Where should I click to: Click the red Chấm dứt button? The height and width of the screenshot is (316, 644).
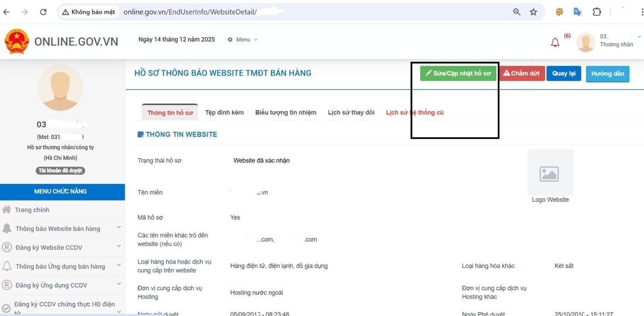[x=521, y=73]
